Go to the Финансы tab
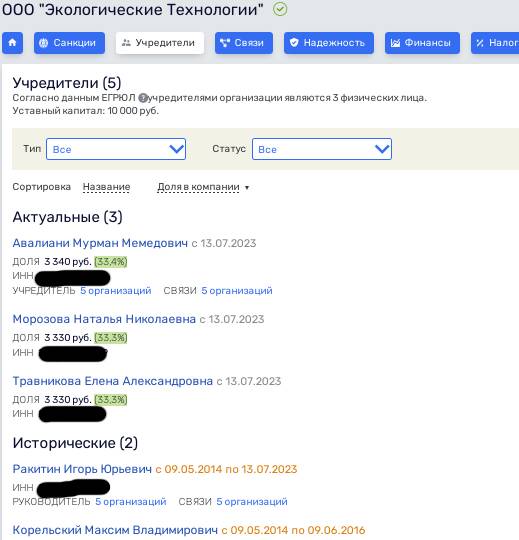 (x=422, y=43)
